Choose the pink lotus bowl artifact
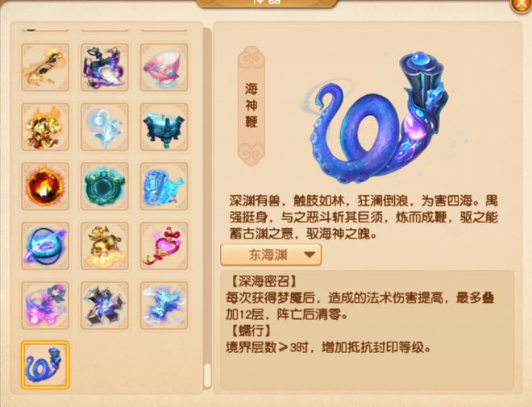Viewport: 532px width, 407px height. point(164,67)
